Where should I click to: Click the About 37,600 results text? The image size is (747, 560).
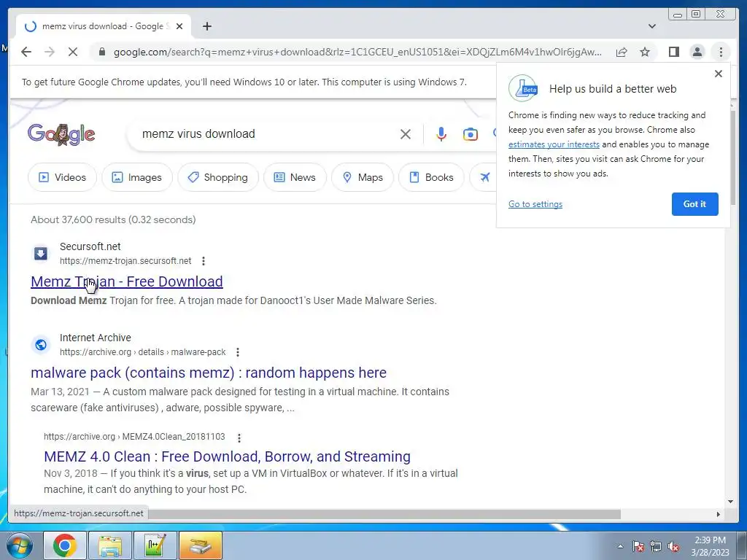pyautogui.click(x=113, y=219)
